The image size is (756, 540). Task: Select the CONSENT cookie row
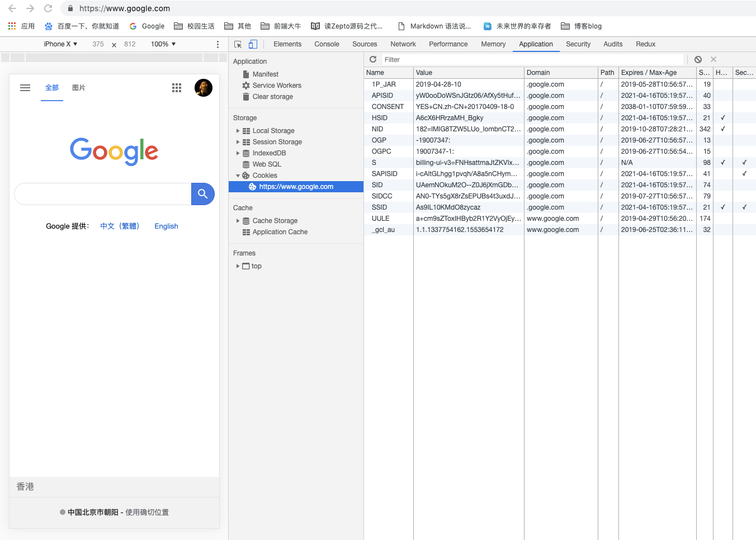click(x=559, y=107)
